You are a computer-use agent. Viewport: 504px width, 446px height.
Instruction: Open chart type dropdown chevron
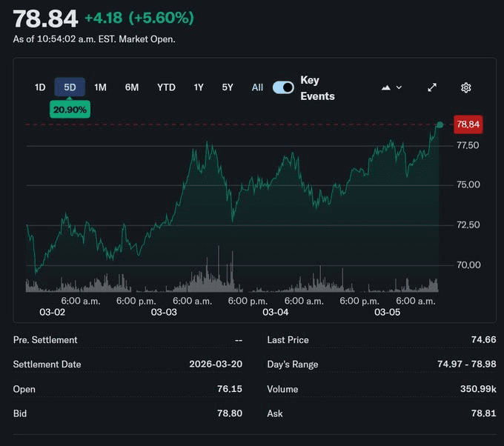pyautogui.click(x=399, y=87)
